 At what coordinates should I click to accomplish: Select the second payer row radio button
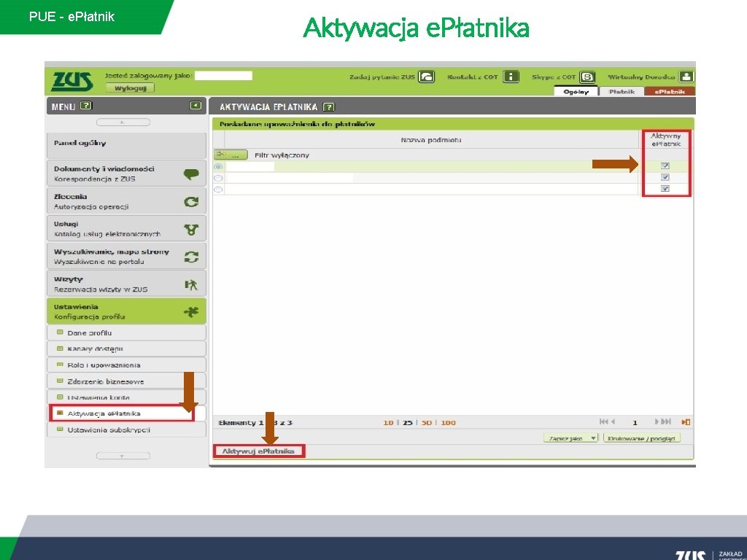(218, 178)
